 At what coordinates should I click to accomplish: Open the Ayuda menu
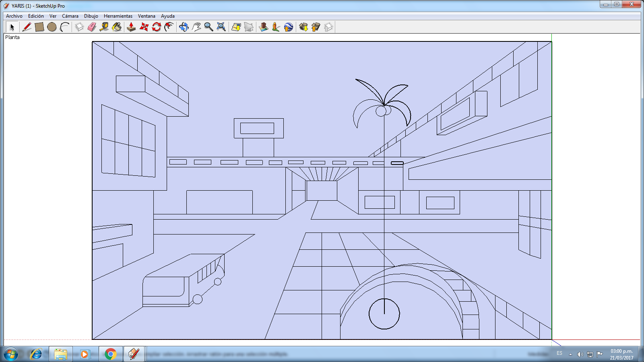168,16
